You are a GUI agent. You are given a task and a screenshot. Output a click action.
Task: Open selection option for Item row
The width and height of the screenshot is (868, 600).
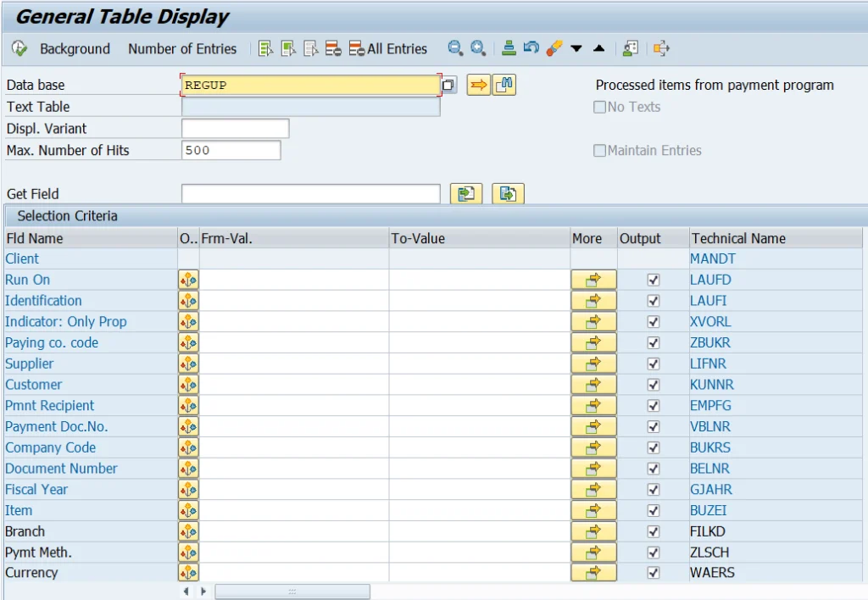tap(188, 511)
